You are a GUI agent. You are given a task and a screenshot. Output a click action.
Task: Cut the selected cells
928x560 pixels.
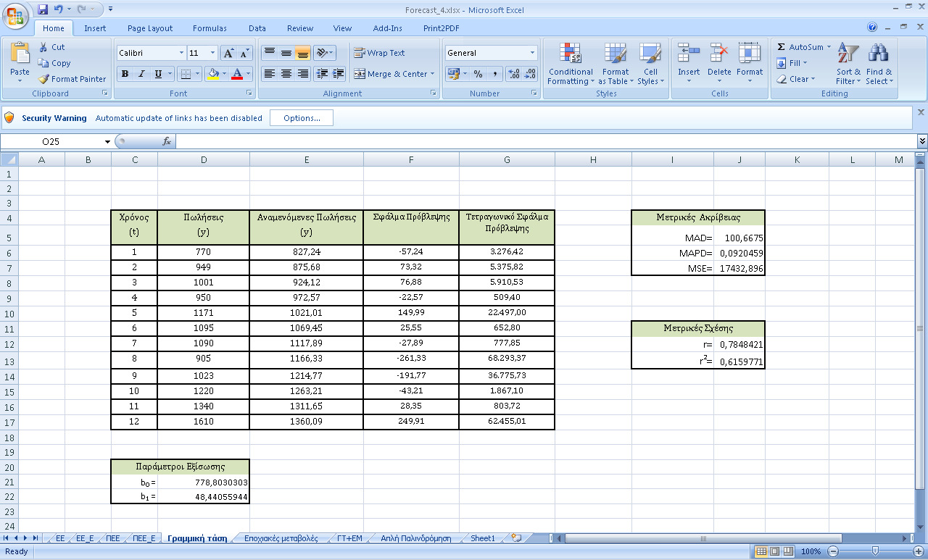pos(51,47)
